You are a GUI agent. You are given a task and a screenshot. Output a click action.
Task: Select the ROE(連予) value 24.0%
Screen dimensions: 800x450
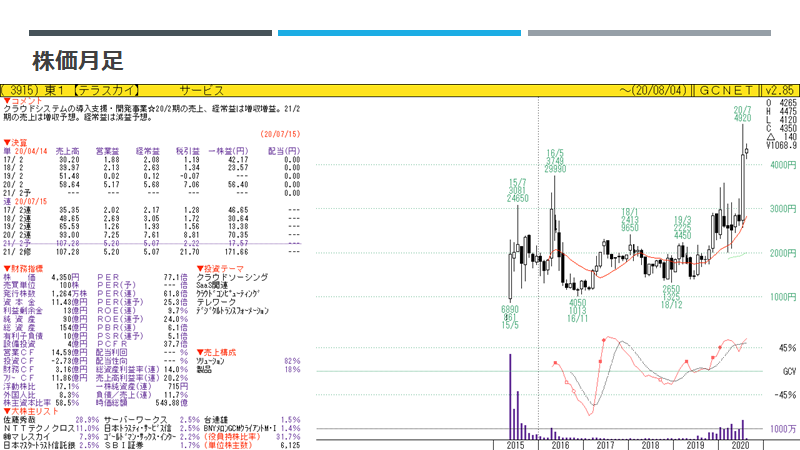tap(176, 319)
